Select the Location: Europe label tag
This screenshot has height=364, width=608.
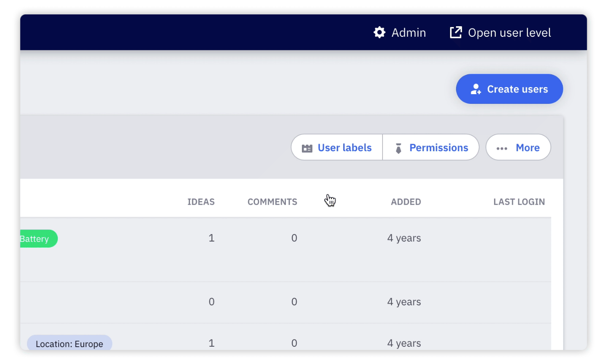69,344
